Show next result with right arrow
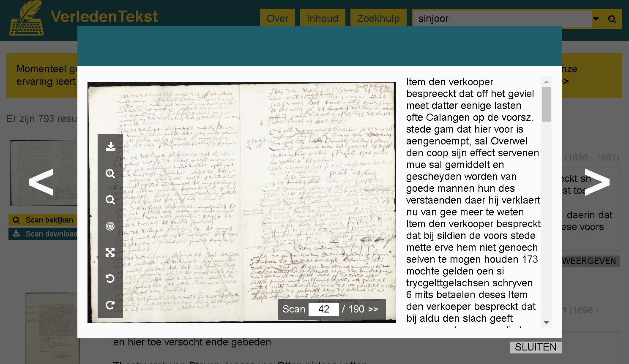 [x=597, y=182]
